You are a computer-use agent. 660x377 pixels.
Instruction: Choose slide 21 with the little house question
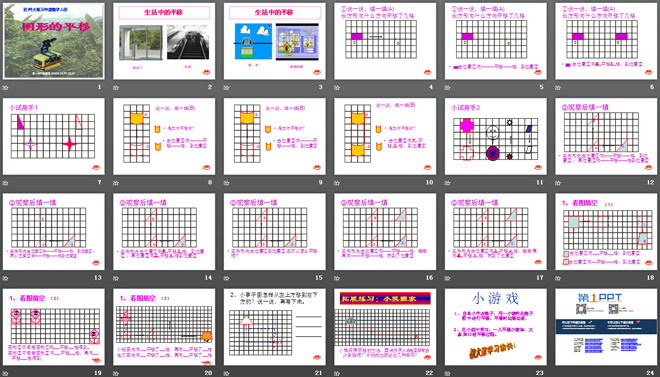point(274,327)
